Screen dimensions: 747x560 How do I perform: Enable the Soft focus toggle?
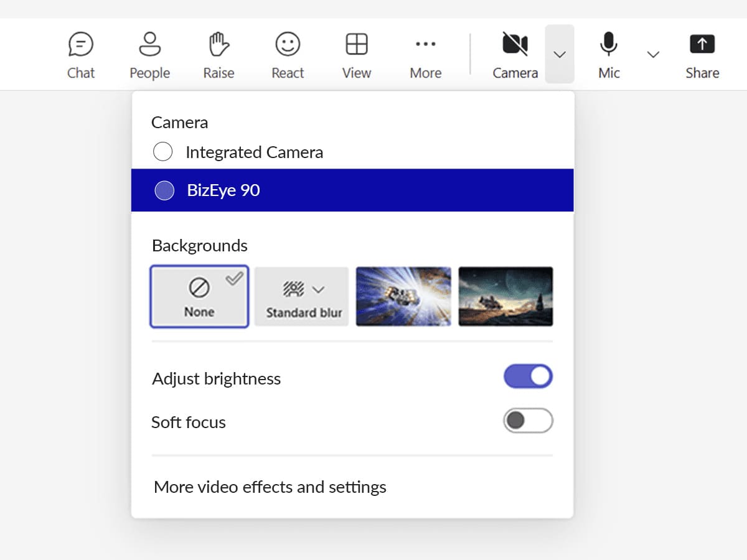click(528, 421)
